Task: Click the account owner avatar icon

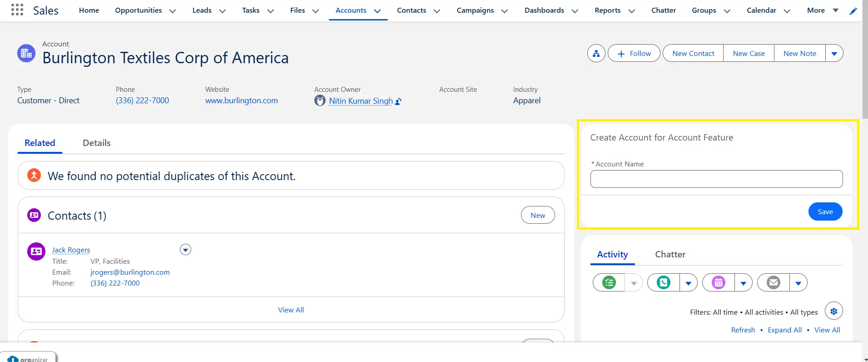Action: pyautogui.click(x=320, y=101)
